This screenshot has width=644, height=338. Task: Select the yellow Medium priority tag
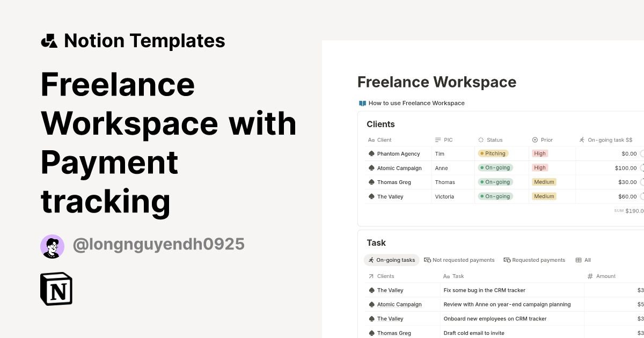coord(544,182)
